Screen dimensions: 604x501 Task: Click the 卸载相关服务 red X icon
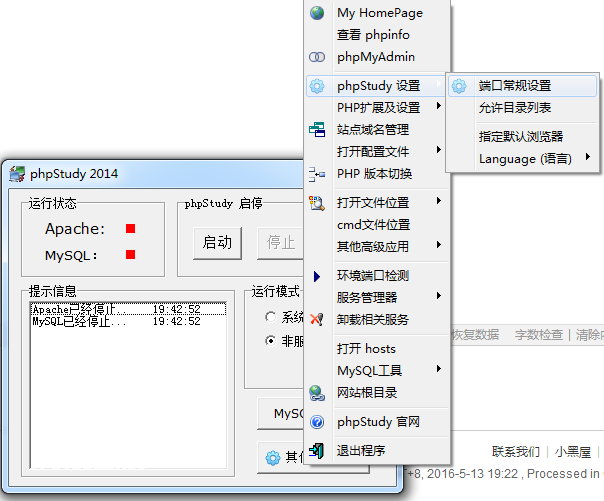point(317,319)
